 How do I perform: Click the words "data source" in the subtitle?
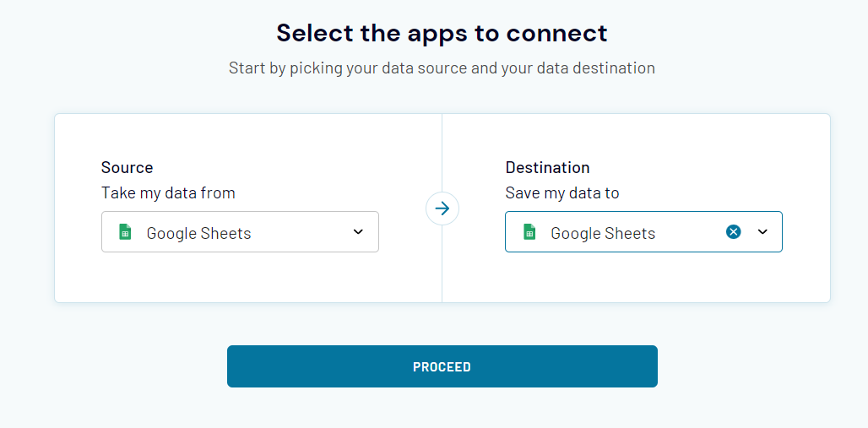click(424, 68)
